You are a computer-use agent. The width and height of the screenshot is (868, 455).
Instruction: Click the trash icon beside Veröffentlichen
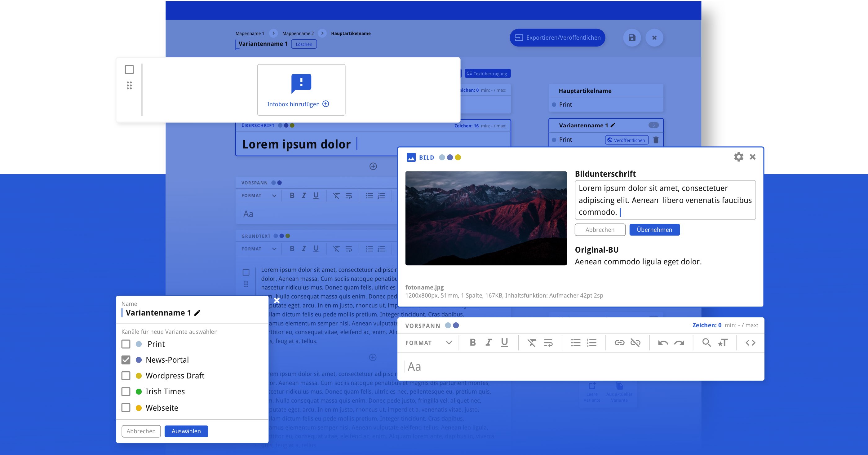click(656, 140)
